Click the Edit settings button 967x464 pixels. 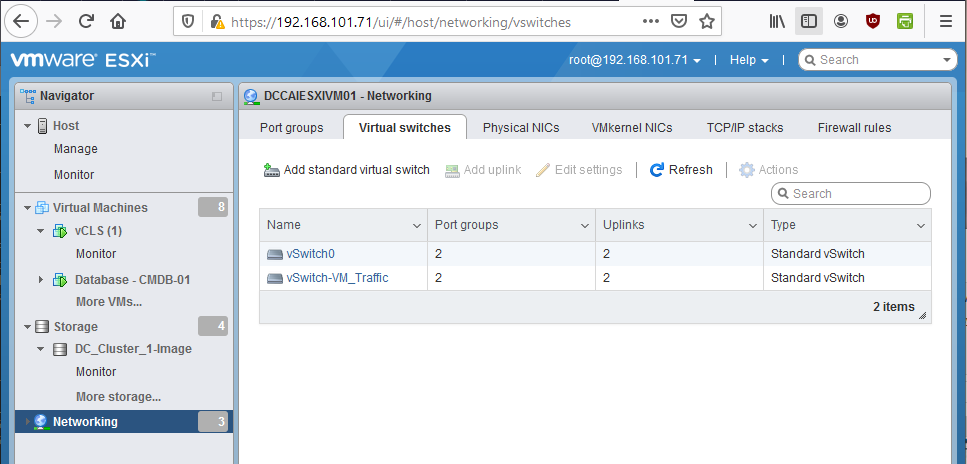tap(579, 170)
